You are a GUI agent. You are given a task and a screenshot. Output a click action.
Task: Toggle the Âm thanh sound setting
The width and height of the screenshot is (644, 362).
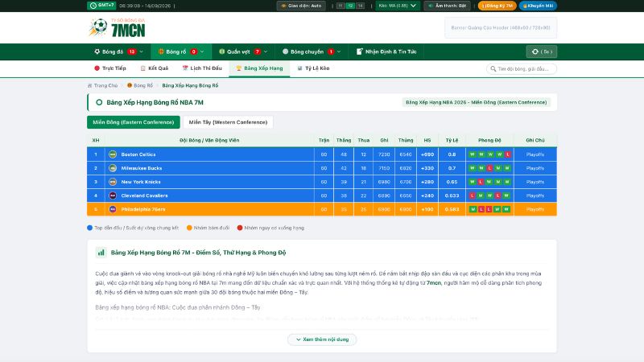447,6
